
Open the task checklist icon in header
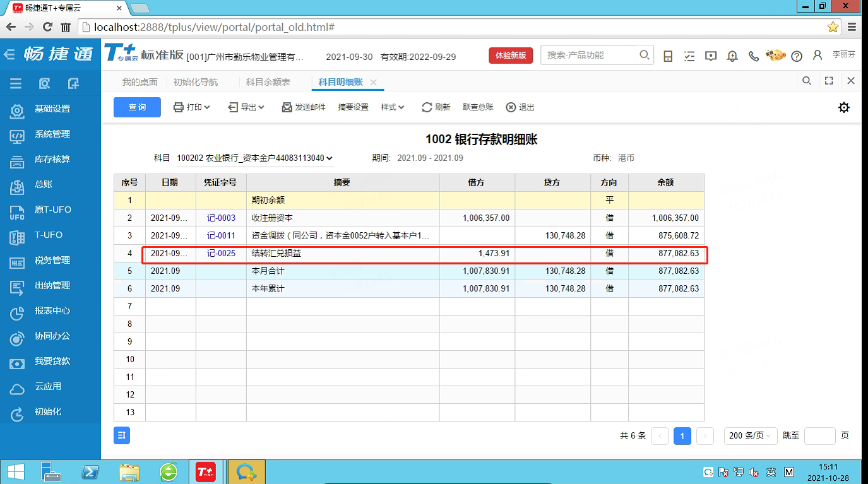pos(689,56)
